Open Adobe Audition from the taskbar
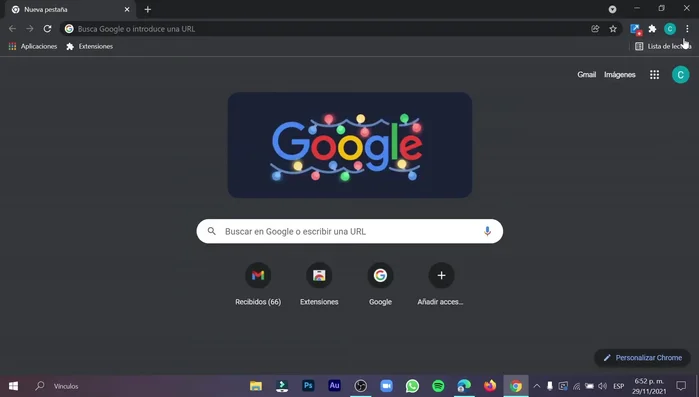699x397 pixels. click(x=334, y=385)
